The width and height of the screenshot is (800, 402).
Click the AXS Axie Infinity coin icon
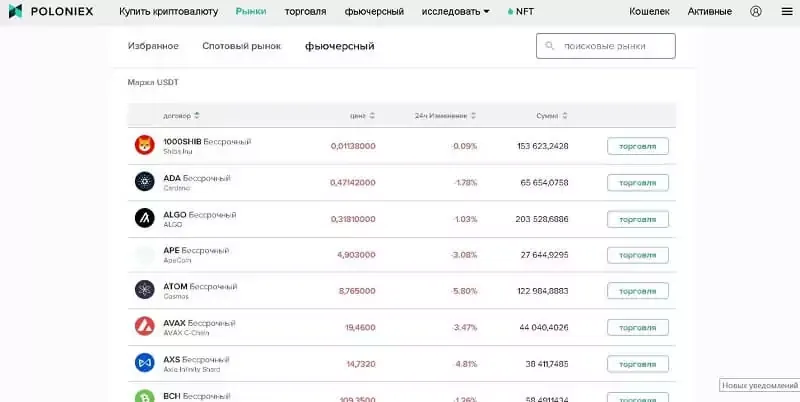pos(144,363)
